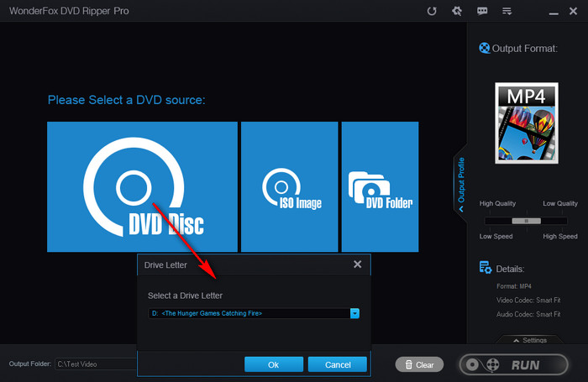Screen dimensions: 588x382
Task: Click the 'Low Quality' slider label
Action: click(560, 203)
